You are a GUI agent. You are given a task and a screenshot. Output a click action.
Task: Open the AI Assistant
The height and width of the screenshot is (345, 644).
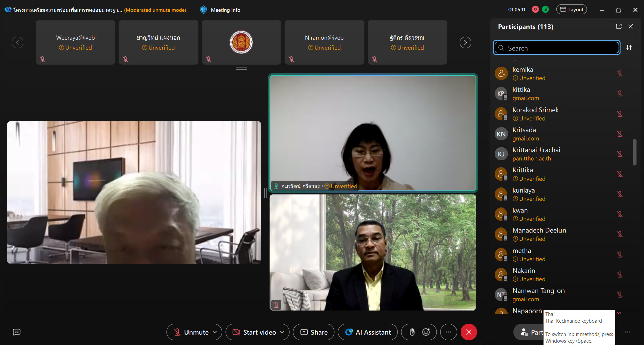click(x=368, y=332)
